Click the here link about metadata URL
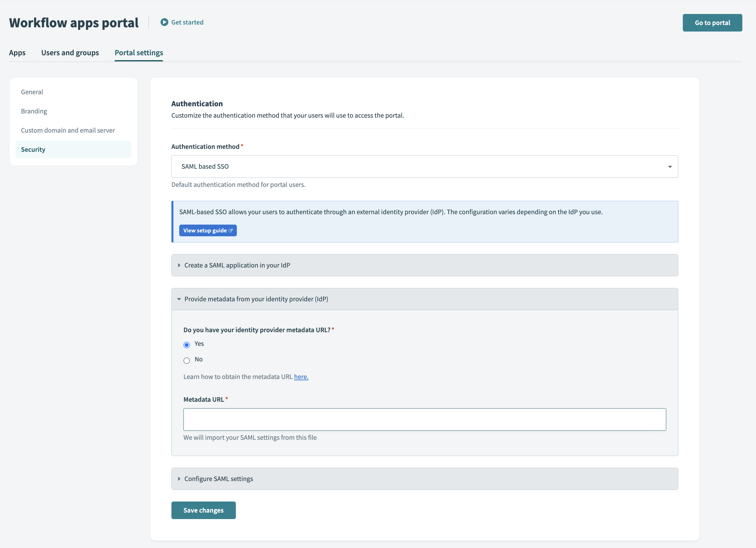 click(301, 376)
